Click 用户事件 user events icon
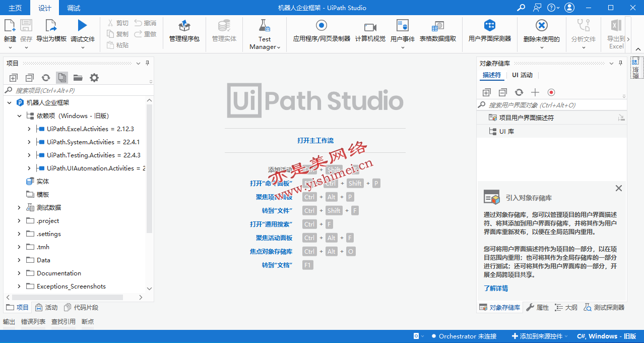644x343 pixels. (402, 26)
